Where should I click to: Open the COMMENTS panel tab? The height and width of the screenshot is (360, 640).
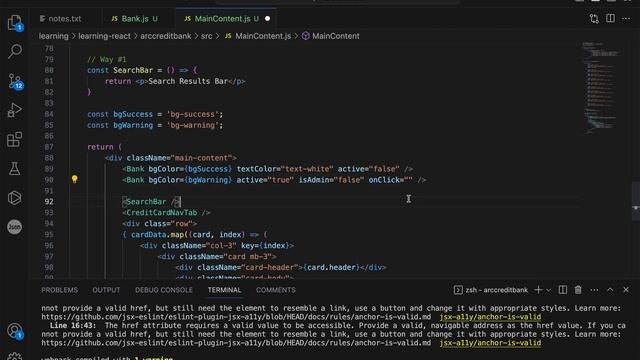(x=276, y=290)
